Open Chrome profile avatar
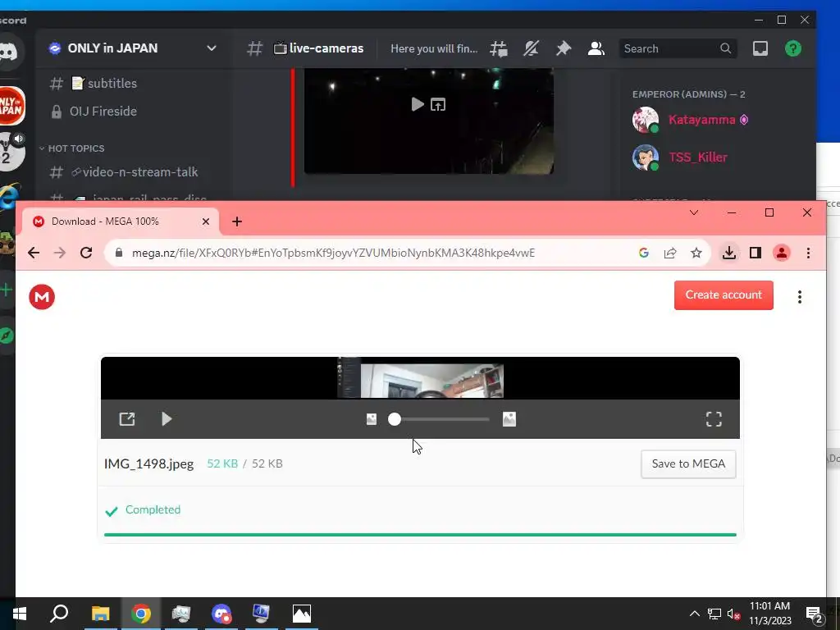The width and height of the screenshot is (840, 630). (x=782, y=253)
